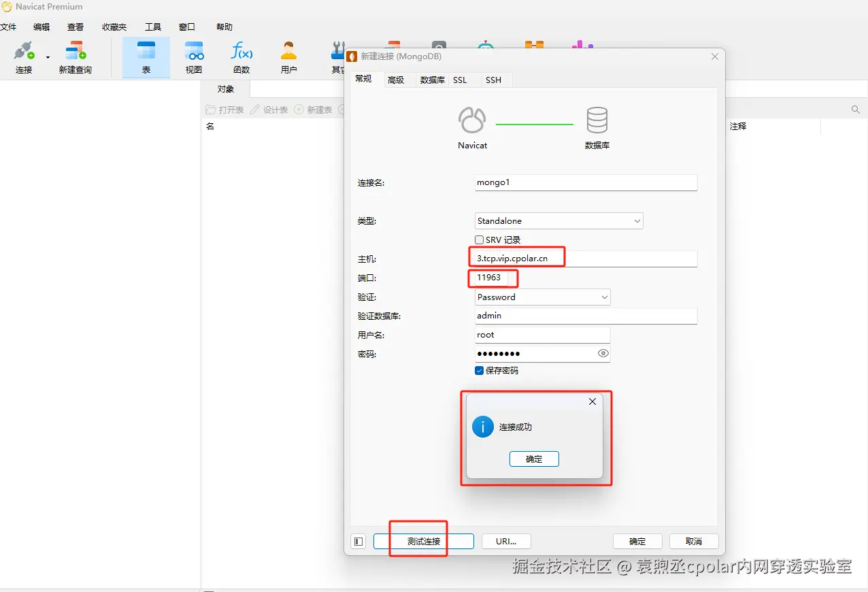The height and width of the screenshot is (592, 868).
Task: Click the 连接 (Connection) toolbar icon
Action: pos(24,57)
